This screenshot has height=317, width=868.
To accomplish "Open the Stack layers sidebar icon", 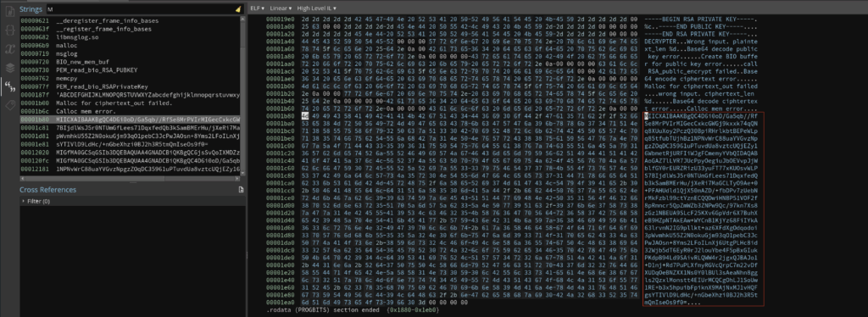I will (x=9, y=68).
